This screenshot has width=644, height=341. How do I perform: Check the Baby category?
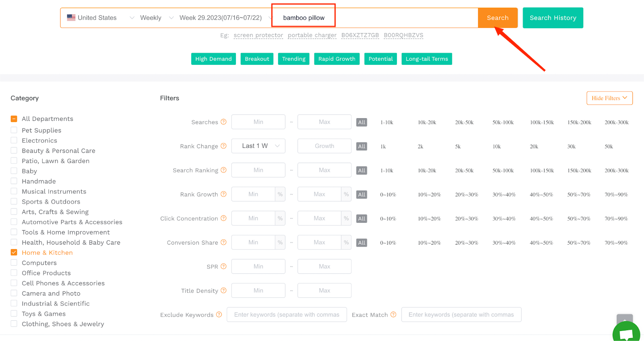pos(14,171)
